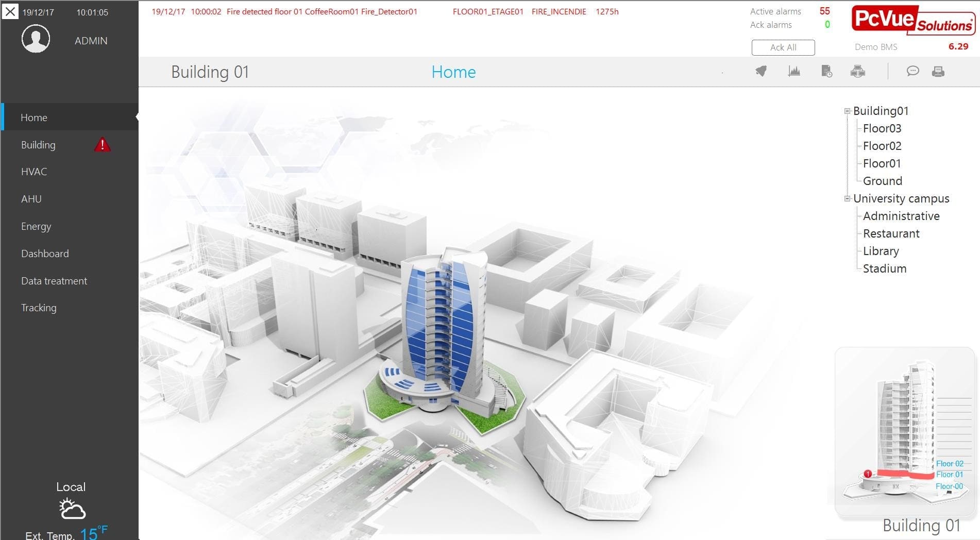
Task: Select Floor02 in the navigation tree
Action: click(882, 146)
